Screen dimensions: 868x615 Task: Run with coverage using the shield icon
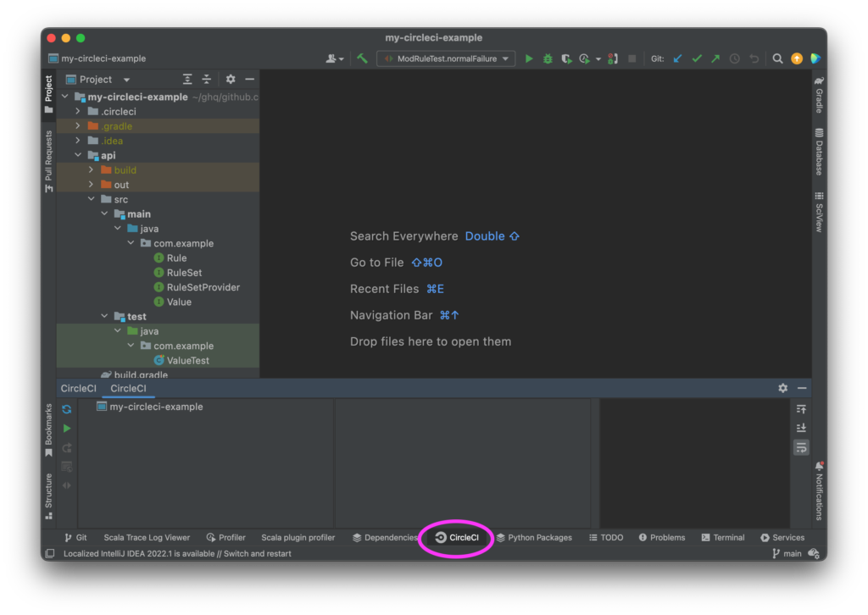565,58
